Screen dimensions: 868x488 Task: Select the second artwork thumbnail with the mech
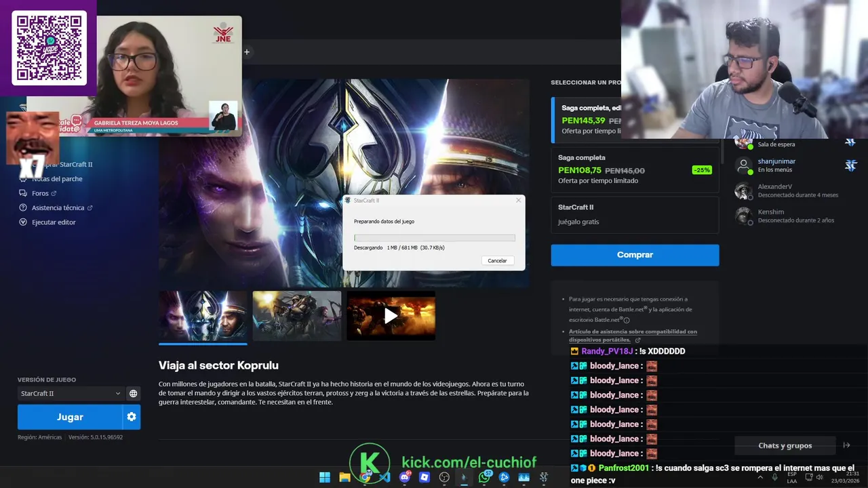click(x=297, y=316)
